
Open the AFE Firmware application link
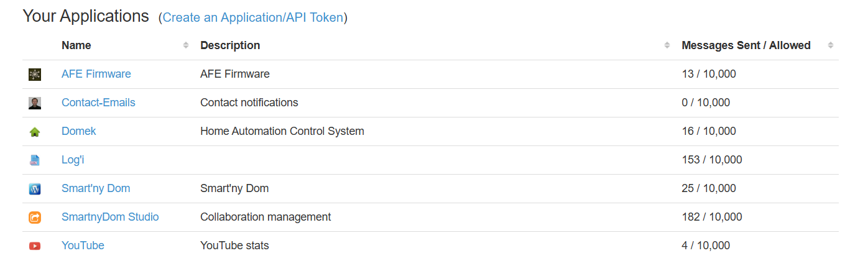[96, 74]
